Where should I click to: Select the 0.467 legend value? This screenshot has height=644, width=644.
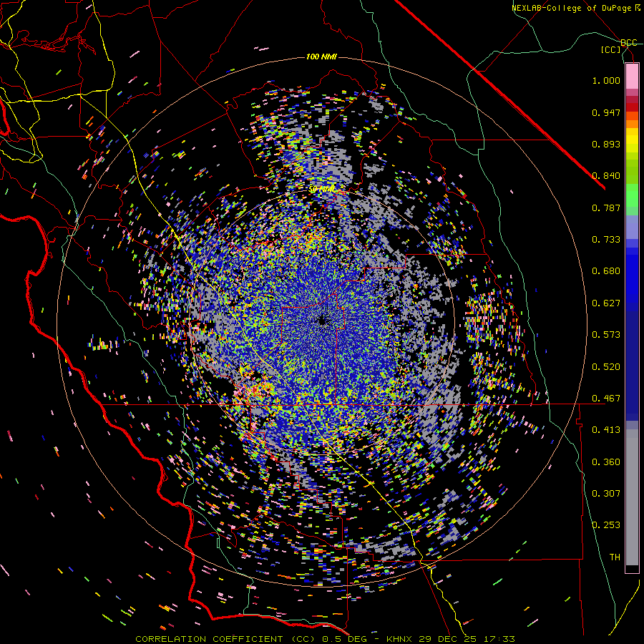(606, 399)
